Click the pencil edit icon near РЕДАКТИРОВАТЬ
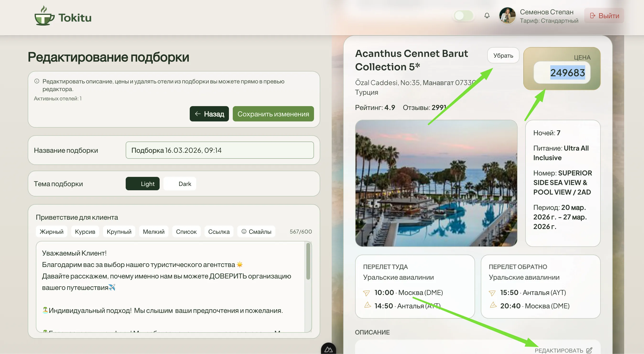 [x=589, y=350]
